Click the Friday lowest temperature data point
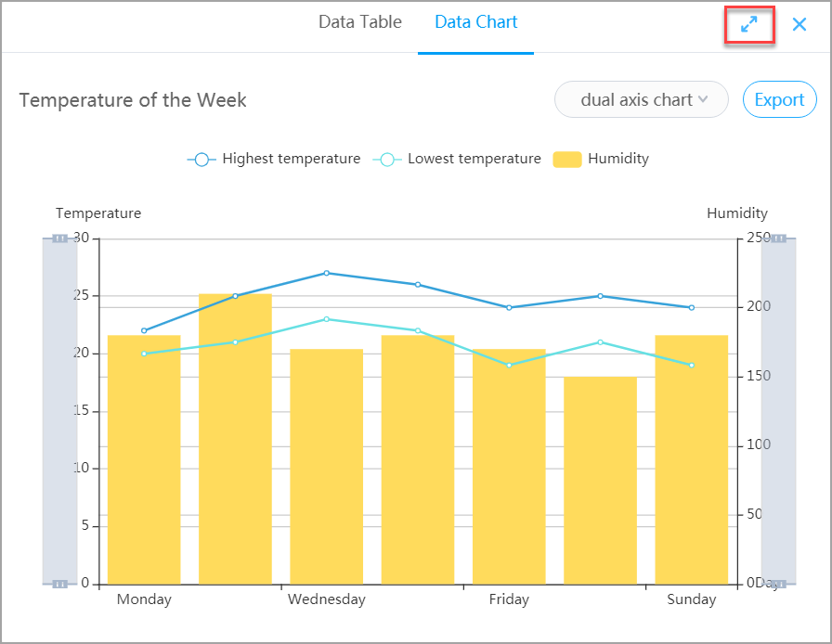The height and width of the screenshot is (644, 832). point(509,366)
